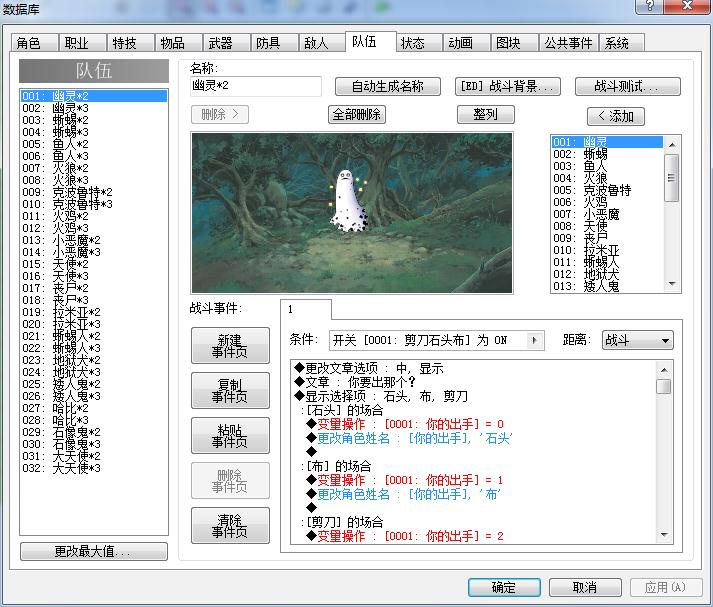Click 新建事件页 button
The height and width of the screenshot is (607, 713).
pos(230,346)
